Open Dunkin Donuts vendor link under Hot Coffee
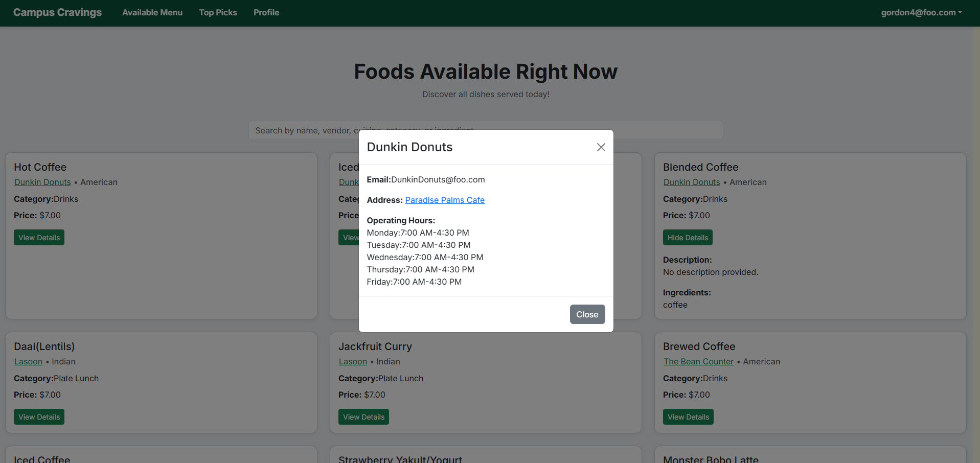 coord(42,182)
